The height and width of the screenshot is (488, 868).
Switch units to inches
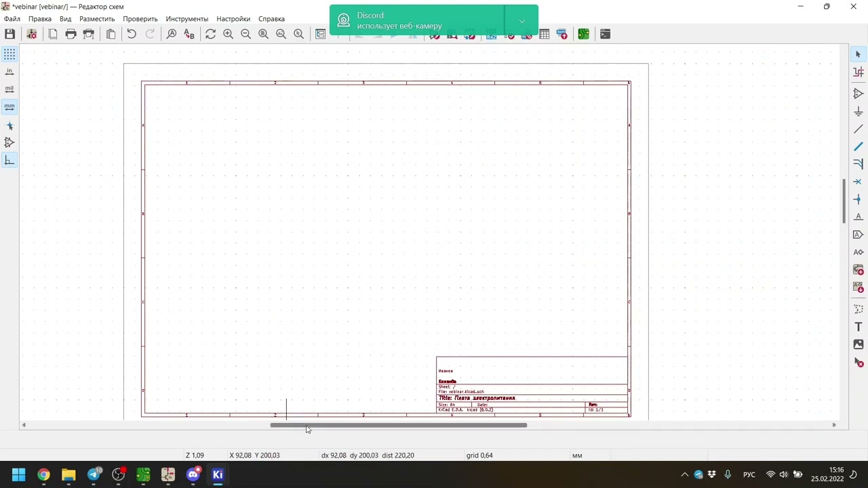point(9,72)
